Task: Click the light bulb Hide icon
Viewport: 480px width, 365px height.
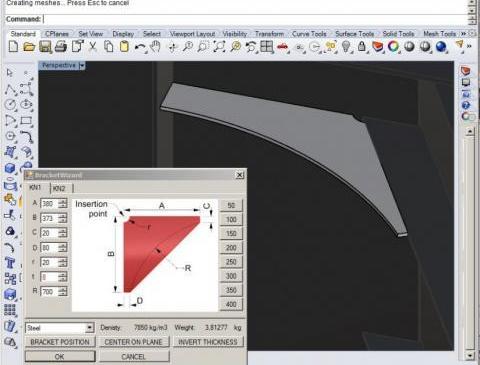Action: coord(346,46)
